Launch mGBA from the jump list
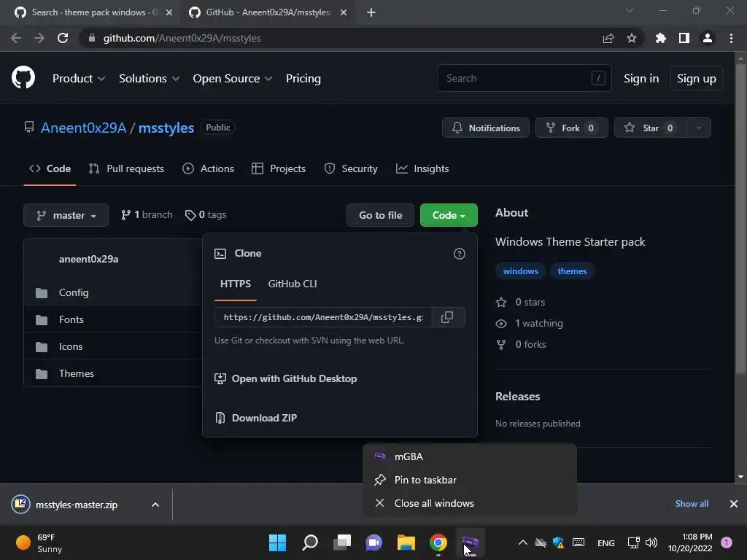 [x=470, y=456]
